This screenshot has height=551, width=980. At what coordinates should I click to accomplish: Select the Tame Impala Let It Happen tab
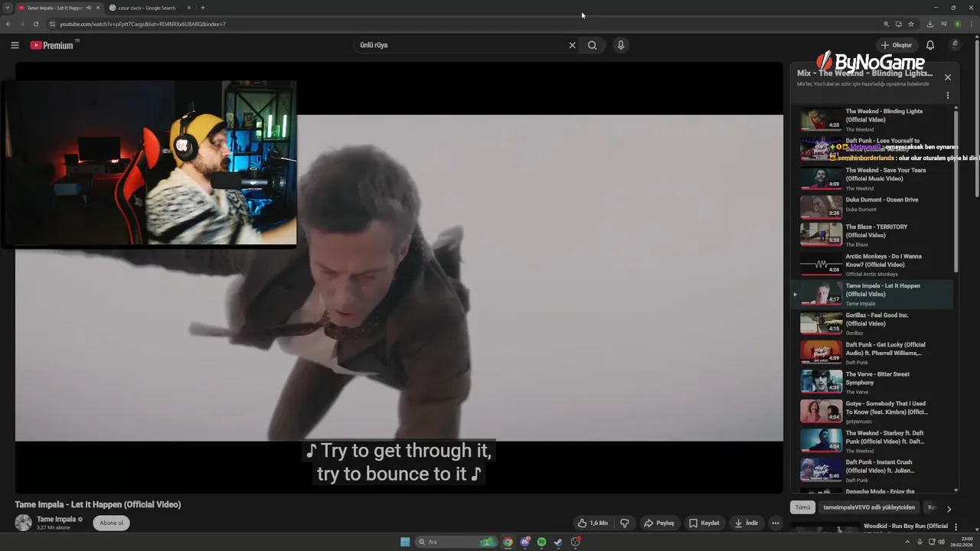[x=54, y=8]
